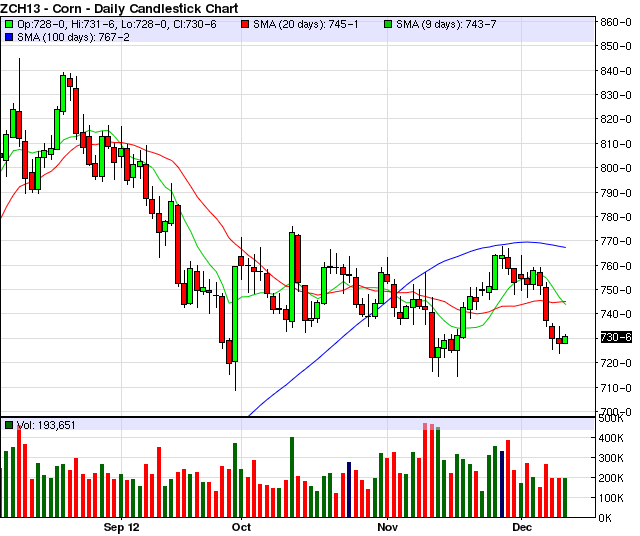Click the green OHLC legend swatch
Viewport: 640px width, 536px height.
(x=9, y=24)
